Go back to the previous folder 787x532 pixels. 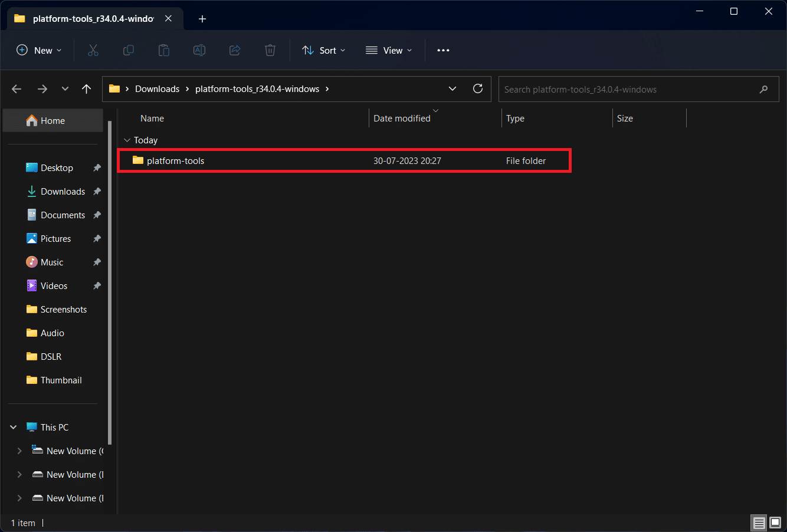(x=17, y=88)
